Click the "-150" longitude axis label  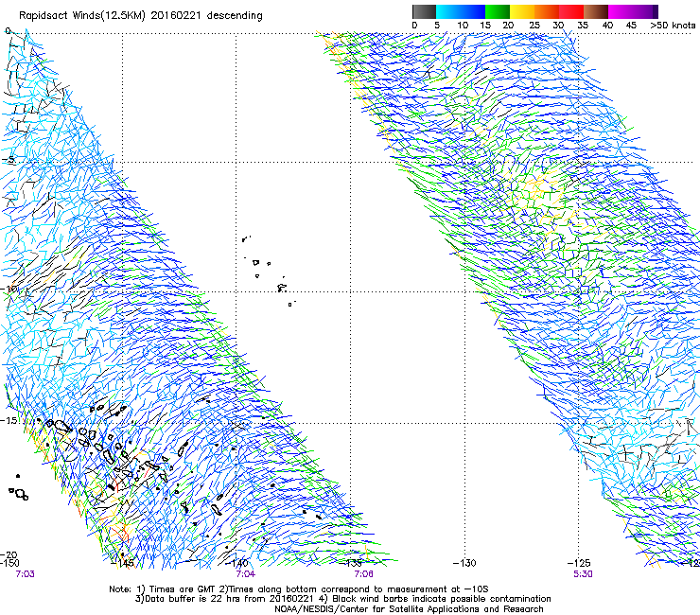coord(9,563)
